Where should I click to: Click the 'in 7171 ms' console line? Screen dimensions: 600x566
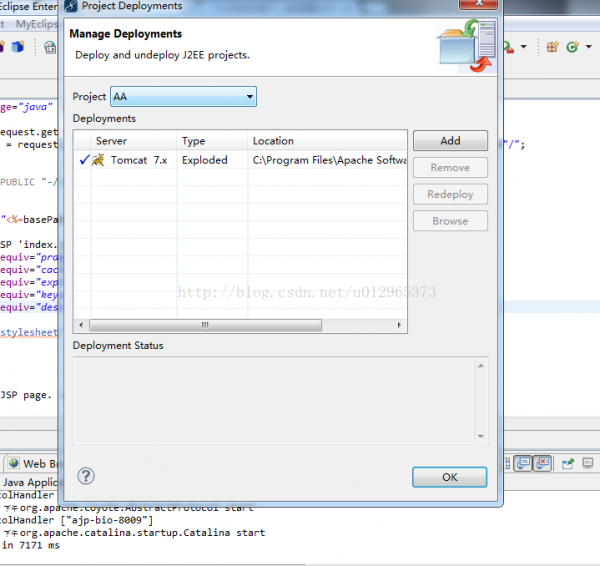31,545
